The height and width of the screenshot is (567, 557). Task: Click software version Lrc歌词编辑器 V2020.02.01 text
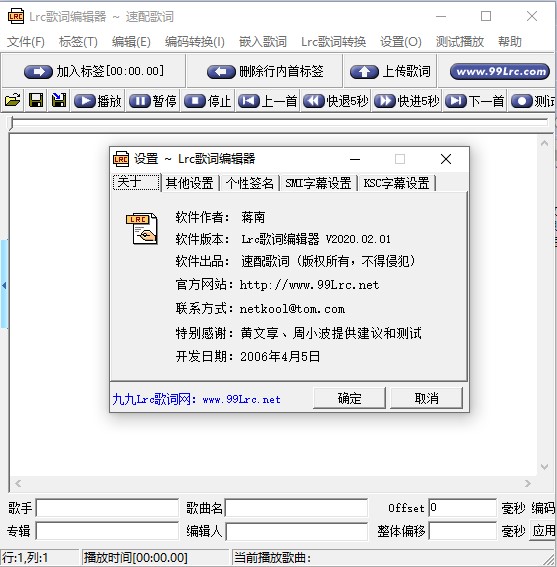tap(316, 239)
